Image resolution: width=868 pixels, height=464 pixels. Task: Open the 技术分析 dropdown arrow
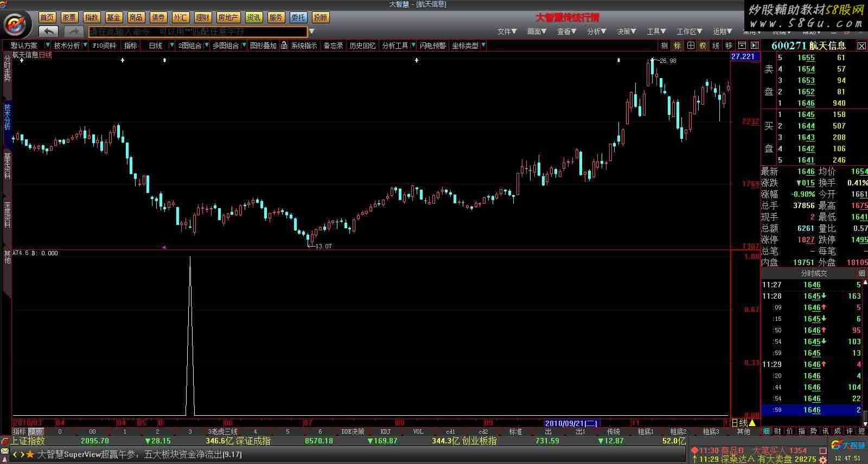[86, 46]
